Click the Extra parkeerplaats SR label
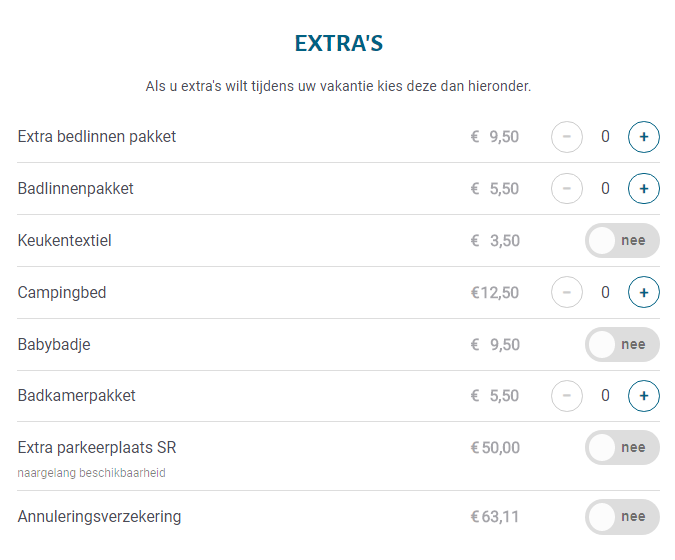 [x=97, y=447]
